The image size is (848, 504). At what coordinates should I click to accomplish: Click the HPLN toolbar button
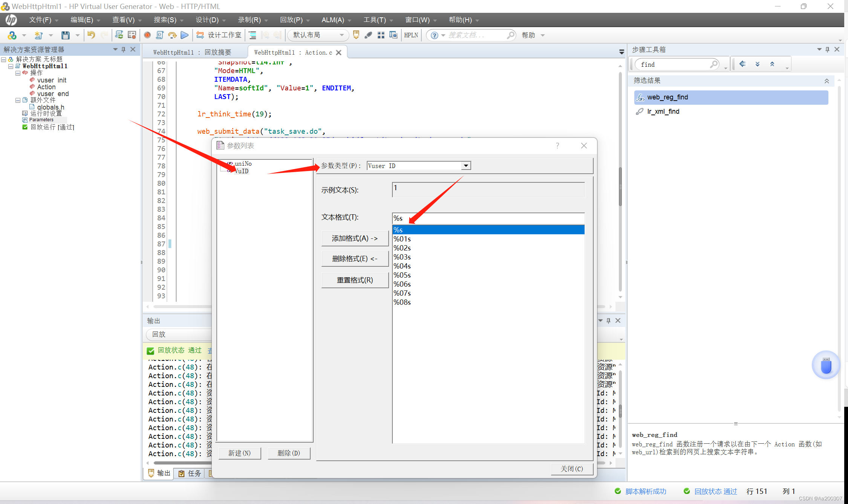411,35
